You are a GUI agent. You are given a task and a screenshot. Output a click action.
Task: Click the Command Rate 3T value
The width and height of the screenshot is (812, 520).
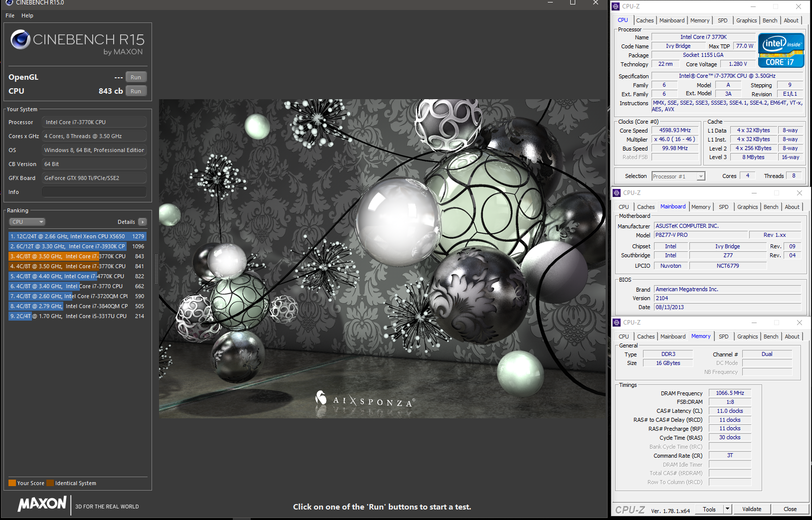730,455
